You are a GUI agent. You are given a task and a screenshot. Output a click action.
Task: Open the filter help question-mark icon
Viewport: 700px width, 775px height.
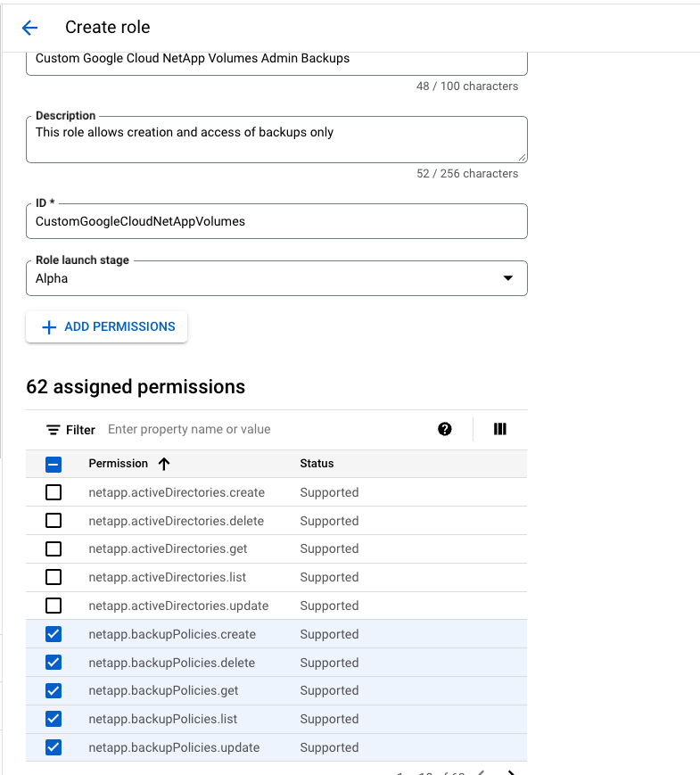coord(445,429)
